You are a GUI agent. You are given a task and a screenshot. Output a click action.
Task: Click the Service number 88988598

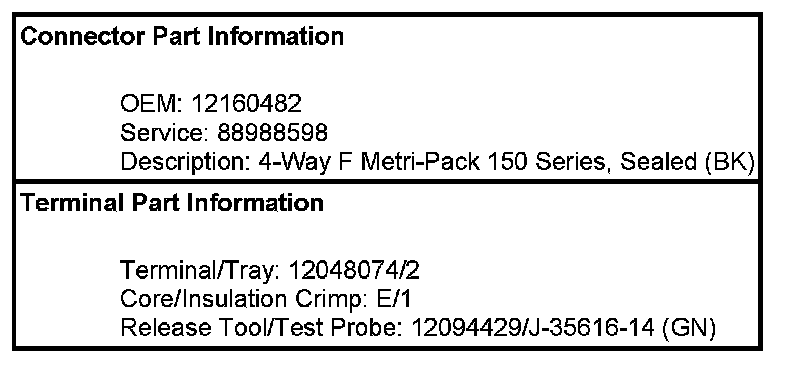tap(272, 133)
